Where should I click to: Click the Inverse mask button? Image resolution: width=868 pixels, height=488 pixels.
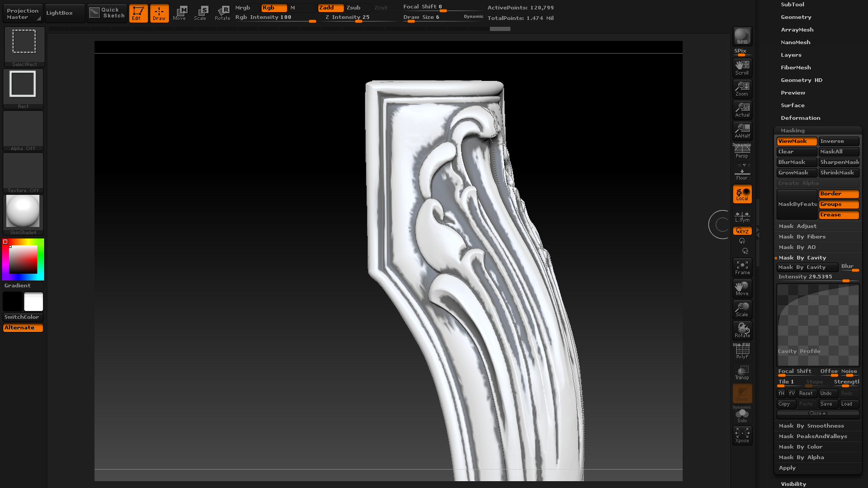point(839,141)
